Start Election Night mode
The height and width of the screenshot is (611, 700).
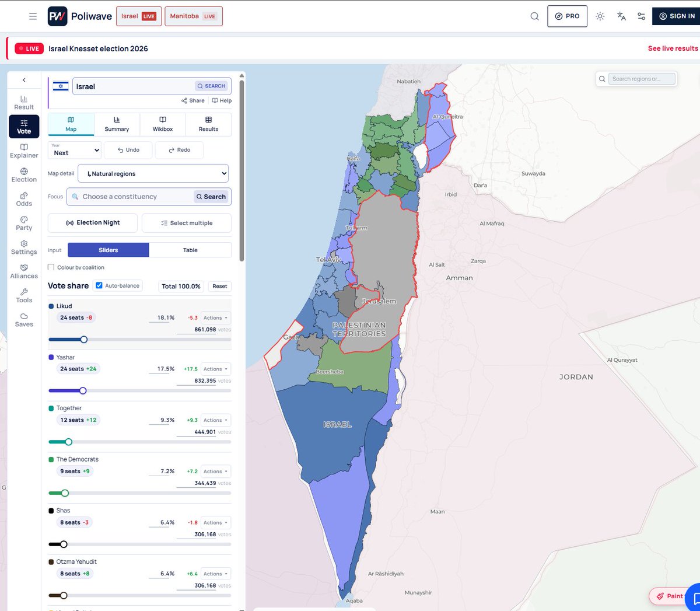[93, 223]
